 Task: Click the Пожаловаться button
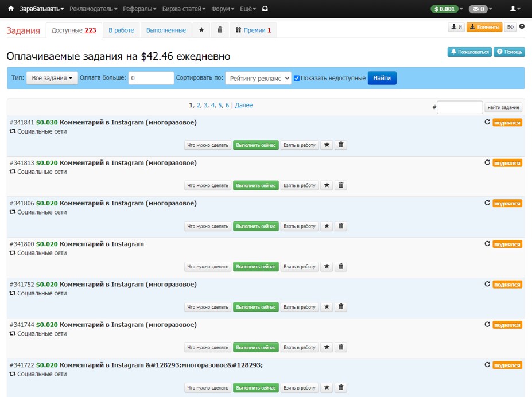point(469,52)
